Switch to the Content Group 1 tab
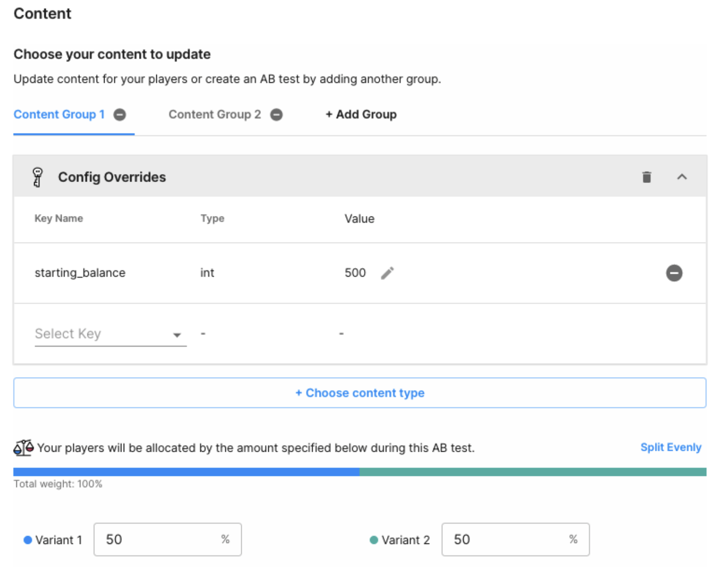Viewport: 728px width, 574px height. coord(59,115)
